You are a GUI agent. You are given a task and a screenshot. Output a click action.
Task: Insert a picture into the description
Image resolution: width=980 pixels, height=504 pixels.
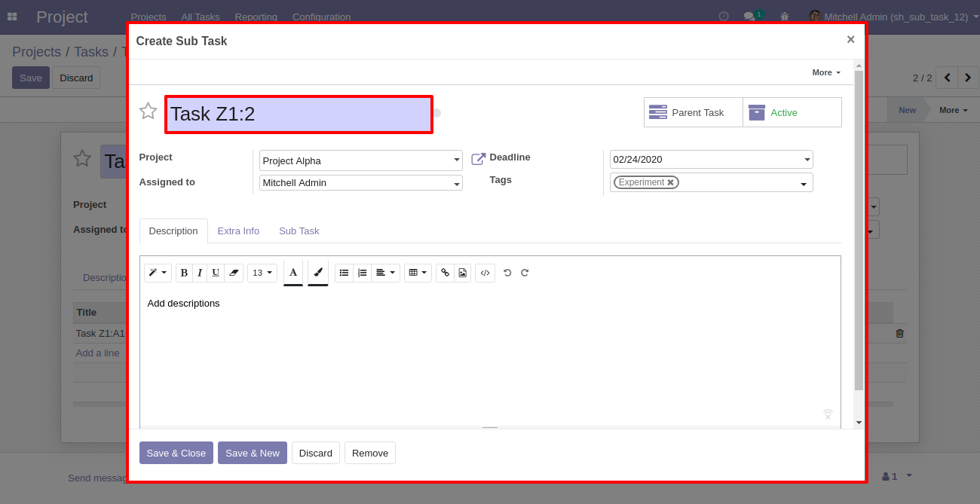point(462,273)
